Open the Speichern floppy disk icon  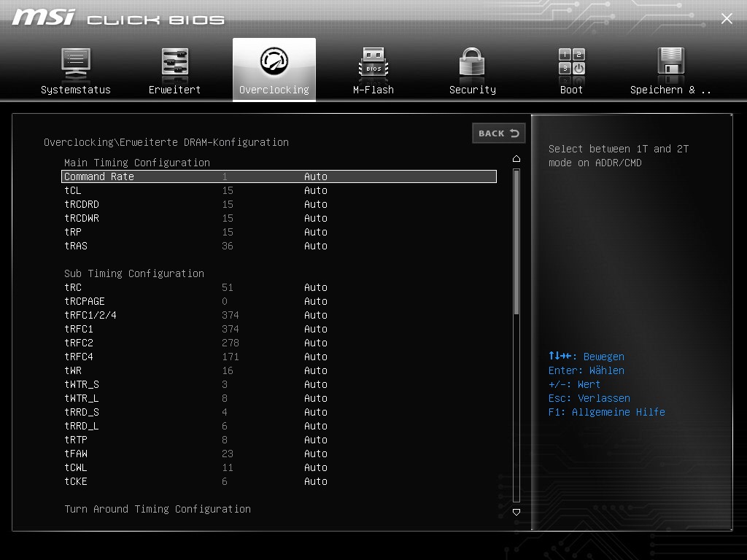click(671, 62)
